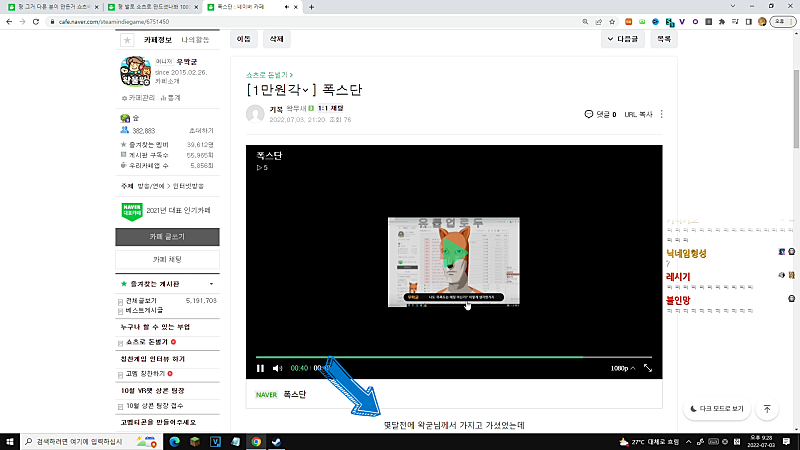This screenshot has height=450, width=800.
Task: Open 카페관리 with gear icon
Action: (x=138, y=97)
